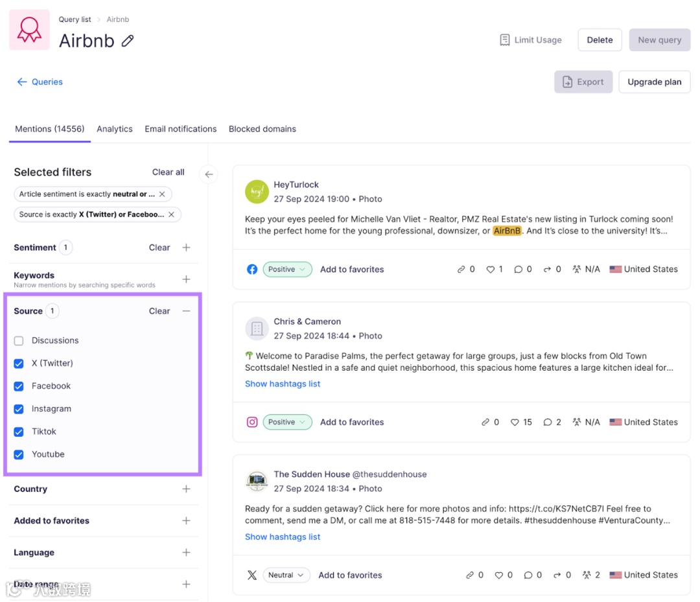
Task: Uncheck the Tiktok source checkbox
Action: (x=19, y=432)
